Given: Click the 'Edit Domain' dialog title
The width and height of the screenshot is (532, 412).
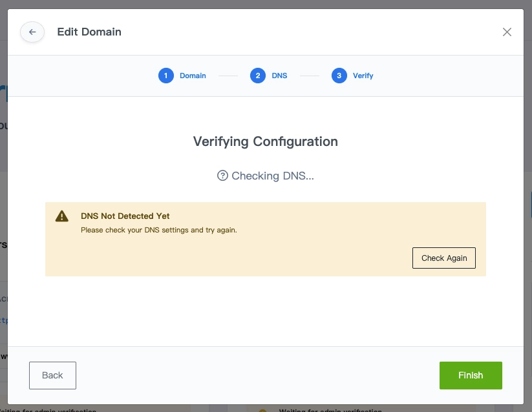Looking at the screenshot, I should 89,32.
